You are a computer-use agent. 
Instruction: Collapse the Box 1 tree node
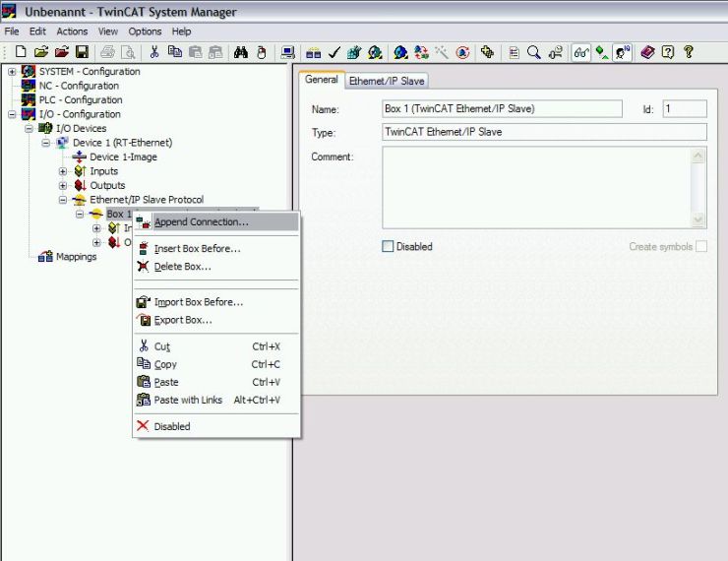(80, 215)
